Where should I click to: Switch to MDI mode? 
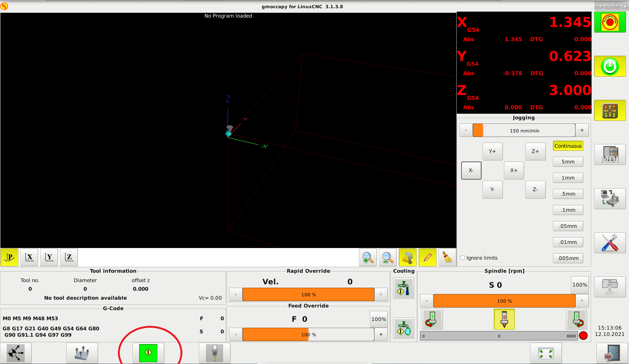tap(610, 155)
